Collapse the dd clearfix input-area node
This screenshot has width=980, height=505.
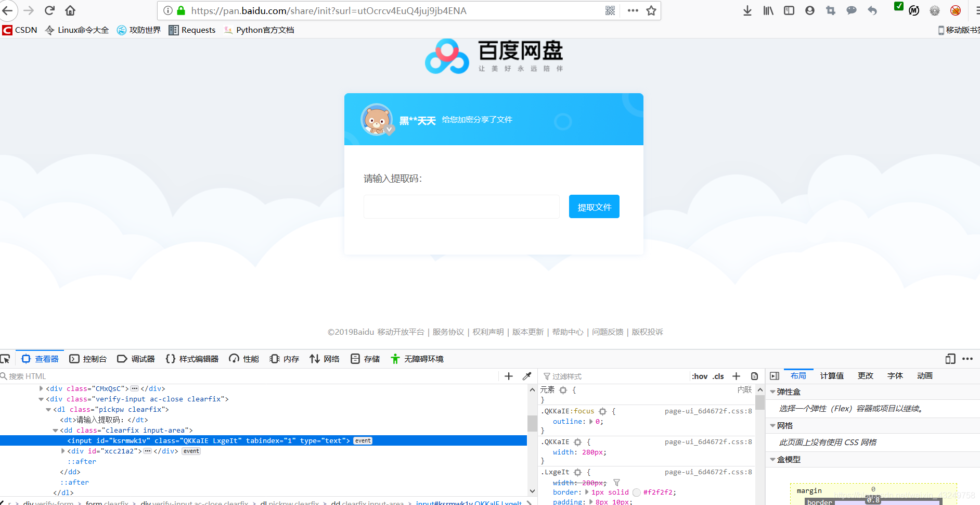55,431
